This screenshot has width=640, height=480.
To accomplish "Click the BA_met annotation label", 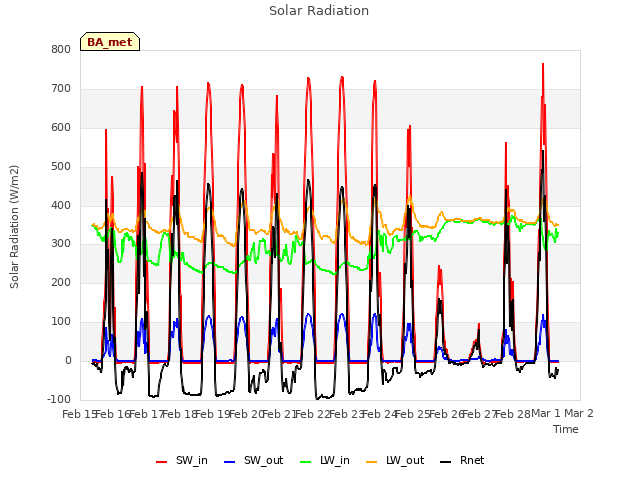I will click(110, 42).
